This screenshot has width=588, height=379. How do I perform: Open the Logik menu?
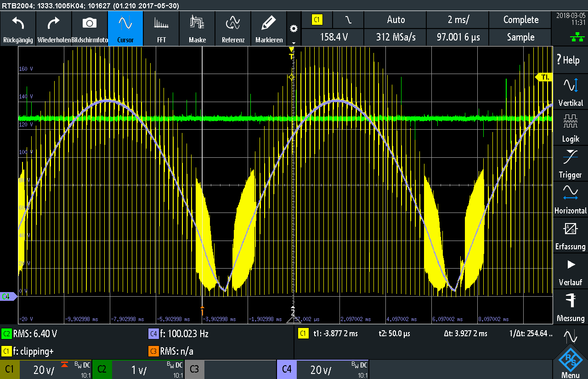point(570,128)
